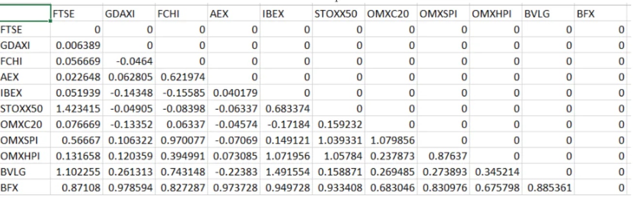
Task: Select the FCHI column header cell
Action: (181, 14)
